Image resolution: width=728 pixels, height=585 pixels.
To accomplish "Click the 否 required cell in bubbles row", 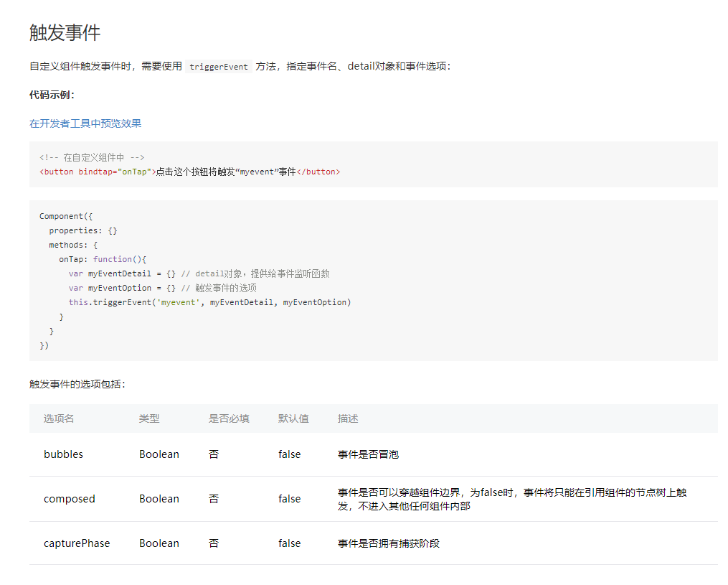I will click(x=214, y=454).
